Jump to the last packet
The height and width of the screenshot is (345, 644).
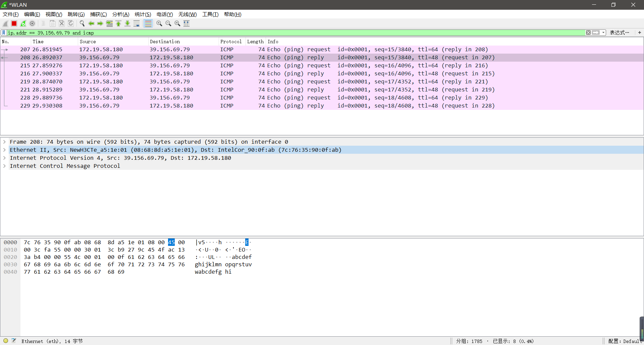tap(127, 23)
